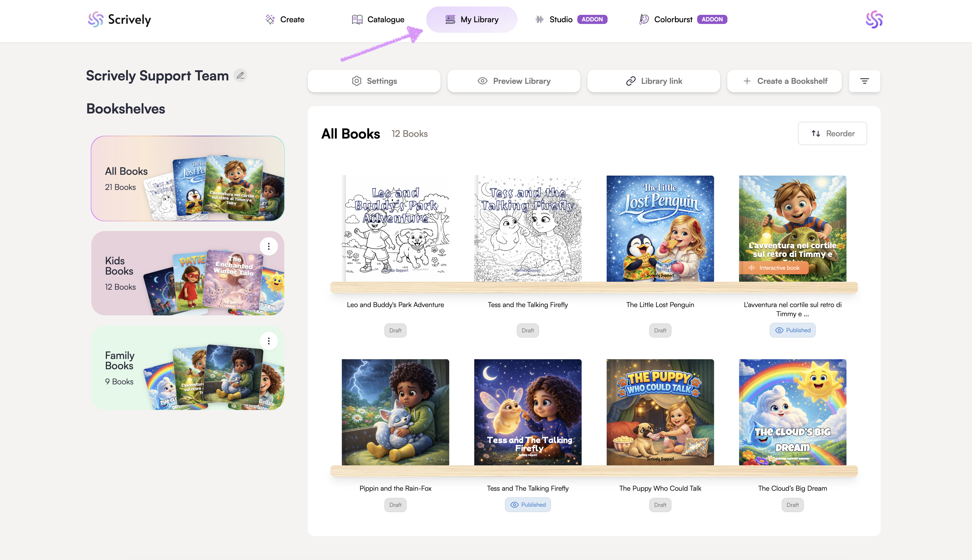Click Preview Library eye button
972x560 pixels.
coord(513,81)
